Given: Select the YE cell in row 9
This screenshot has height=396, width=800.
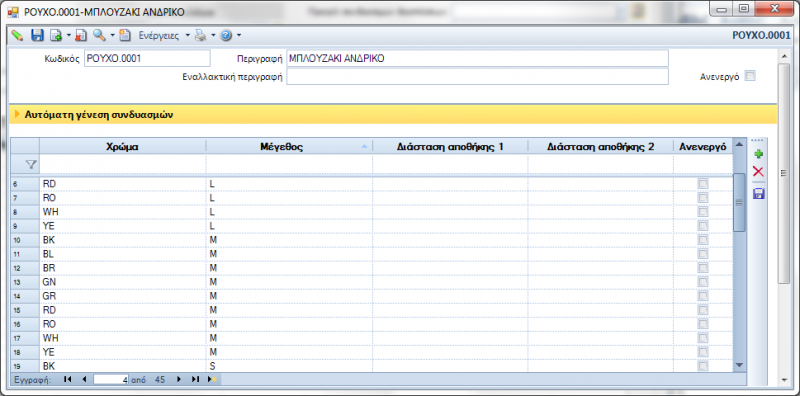Looking at the screenshot, I should click(123, 226).
